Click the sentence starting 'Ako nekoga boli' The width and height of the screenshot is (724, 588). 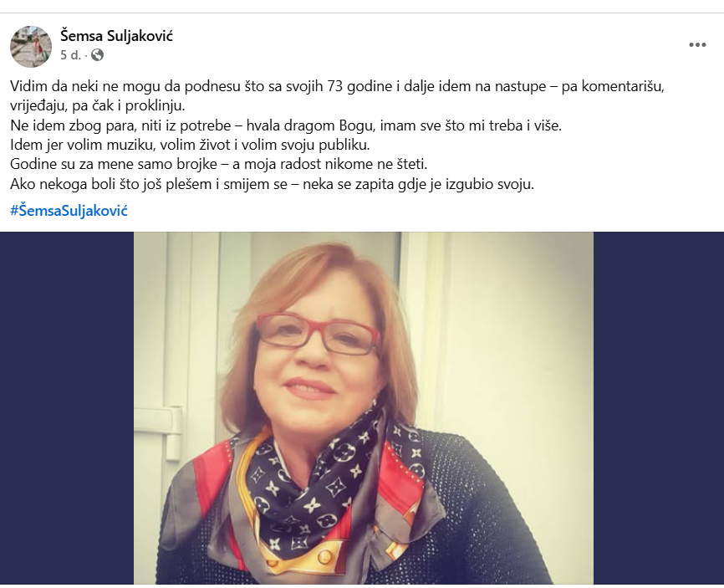click(272, 184)
